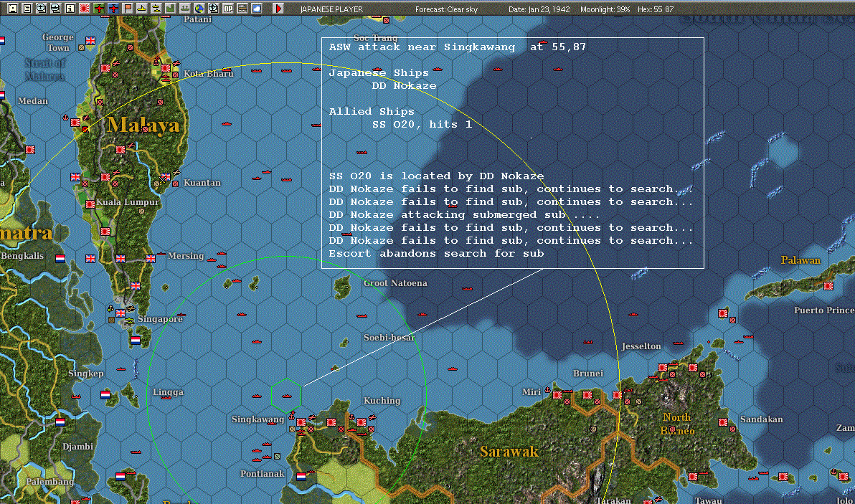Click 'Escort abandons search for sub' line
The height and width of the screenshot is (504, 855).
tap(436, 253)
